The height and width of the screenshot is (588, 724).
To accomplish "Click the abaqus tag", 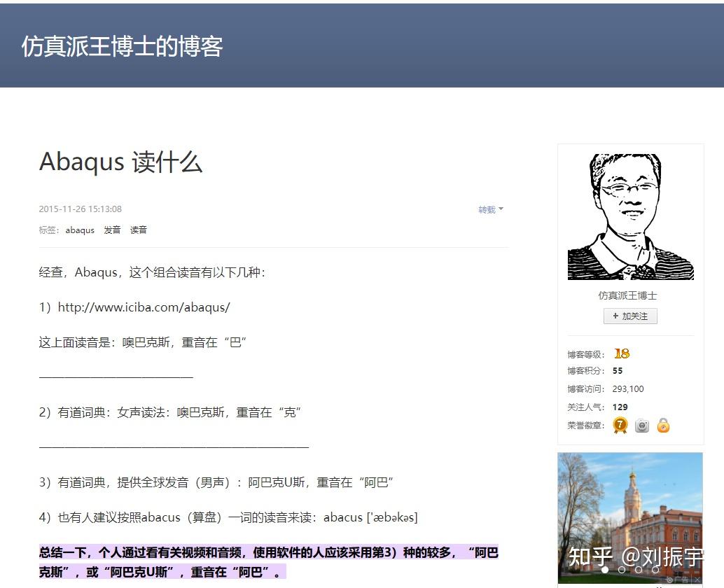I will click(79, 230).
